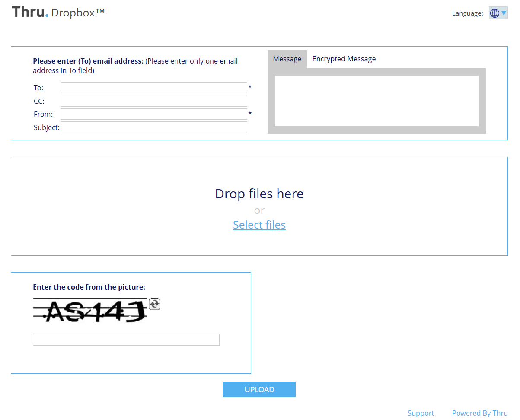This screenshot has width=520, height=420.
Task: Click the globe language icon
Action: pos(494,13)
